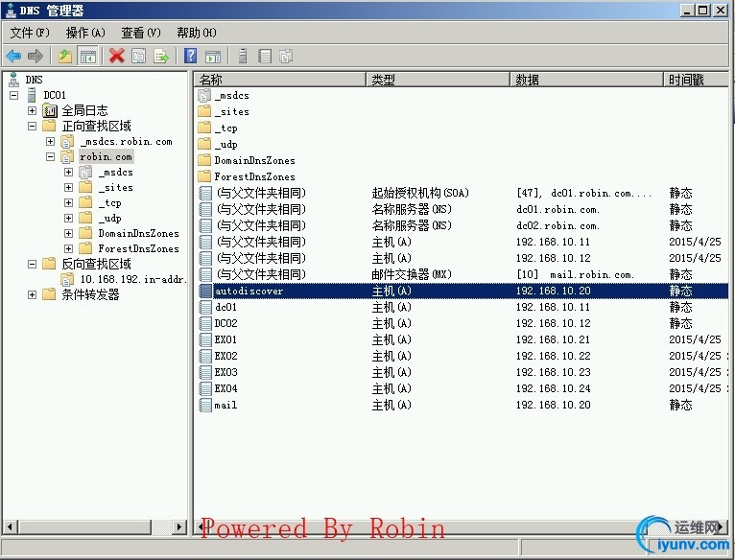Sort by the 类型 column header
The width and height of the screenshot is (735, 560).
point(438,80)
